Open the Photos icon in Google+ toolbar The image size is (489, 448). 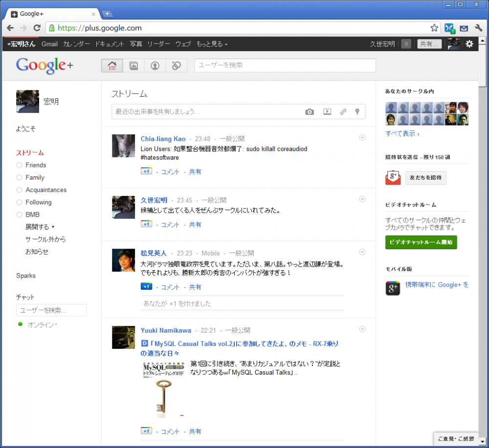coord(134,66)
